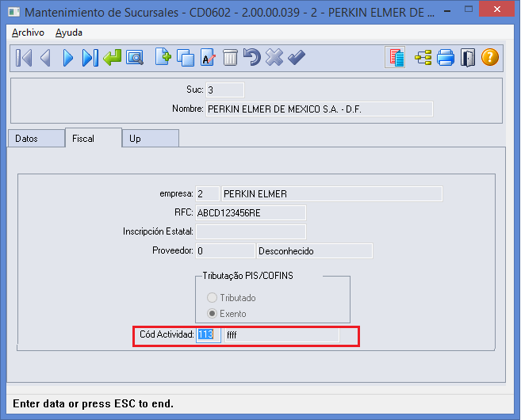Open the search/zoom record icon
The image size is (521, 420).
point(135,58)
